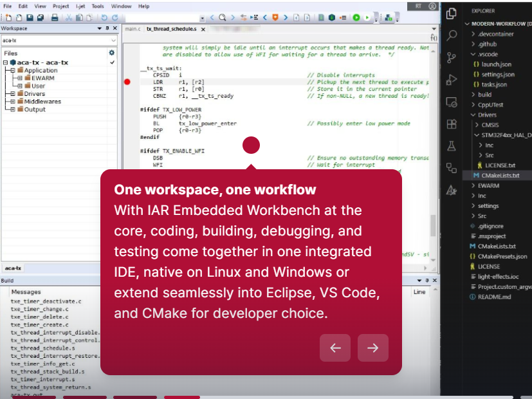The height and width of the screenshot is (399, 532).
Task: Open README.md in the Explorer
Action: click(x=494, y=297)
